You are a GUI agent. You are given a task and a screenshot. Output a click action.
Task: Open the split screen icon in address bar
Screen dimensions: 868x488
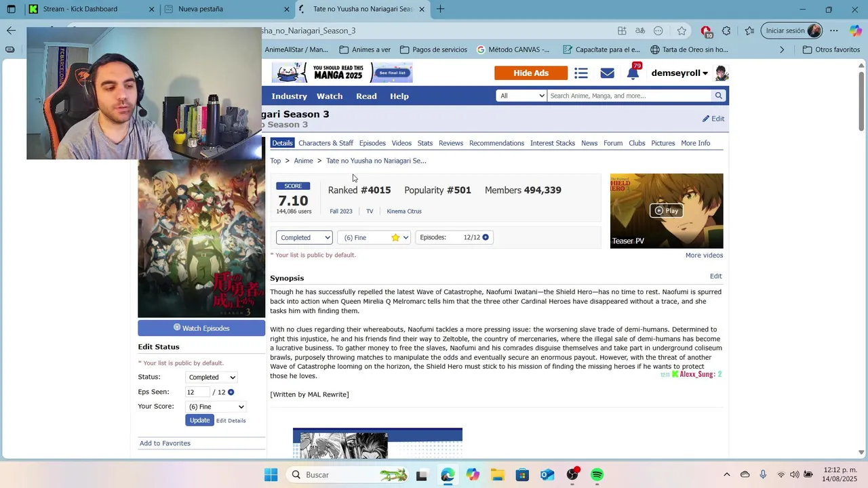tap(622, 30)
